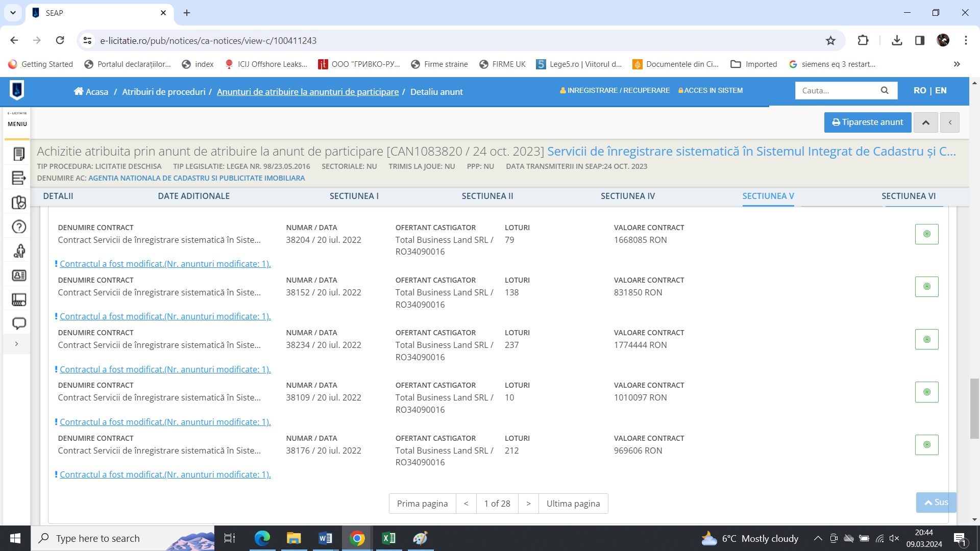Screen dimensions: 980x551
Task: Show more bookmarks chevron
Action: (957, 64)
